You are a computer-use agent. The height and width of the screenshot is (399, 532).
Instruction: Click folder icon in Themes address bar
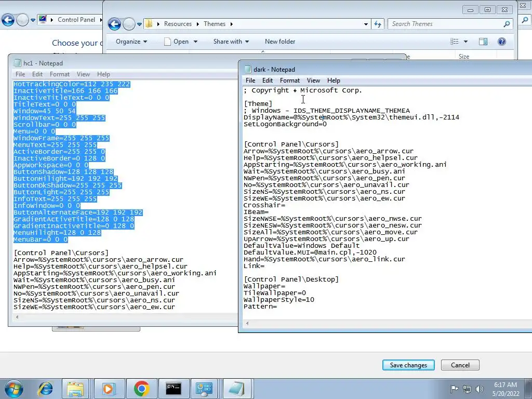pyautogui.click(x=149, y=24)
